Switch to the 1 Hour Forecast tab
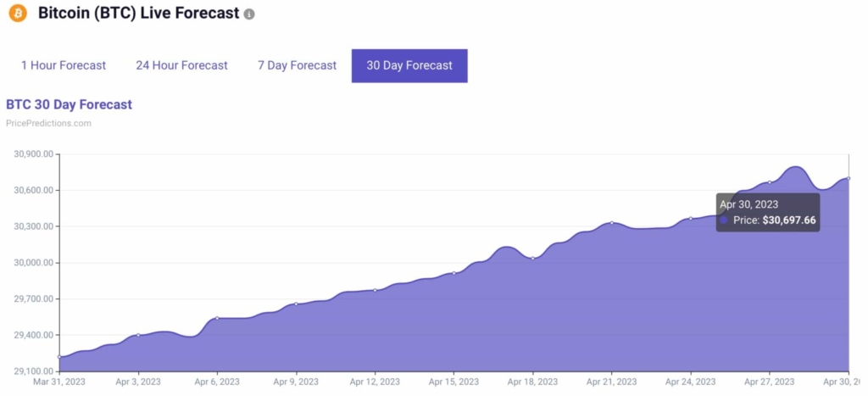The height and width of the screenshot is (396, 868). [64, 65]
